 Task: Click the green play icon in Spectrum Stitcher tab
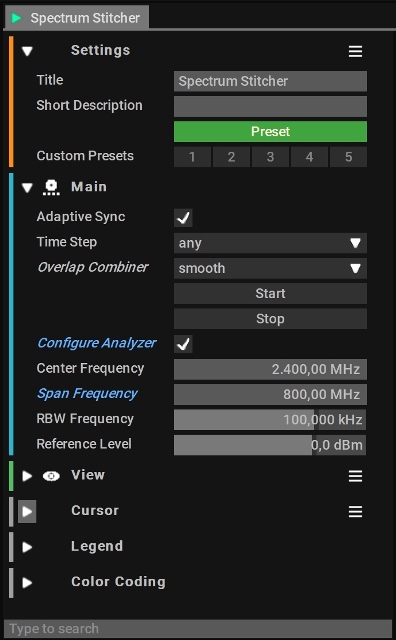pos(16,18)
